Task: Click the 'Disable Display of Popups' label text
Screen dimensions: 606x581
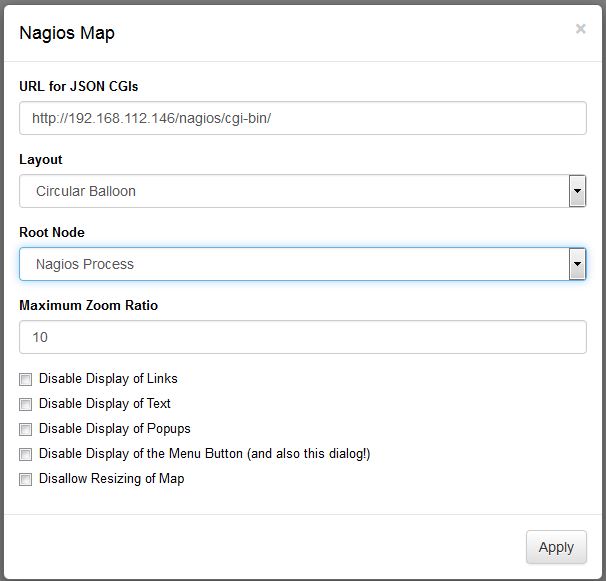Action: click(x=114, y=429)
